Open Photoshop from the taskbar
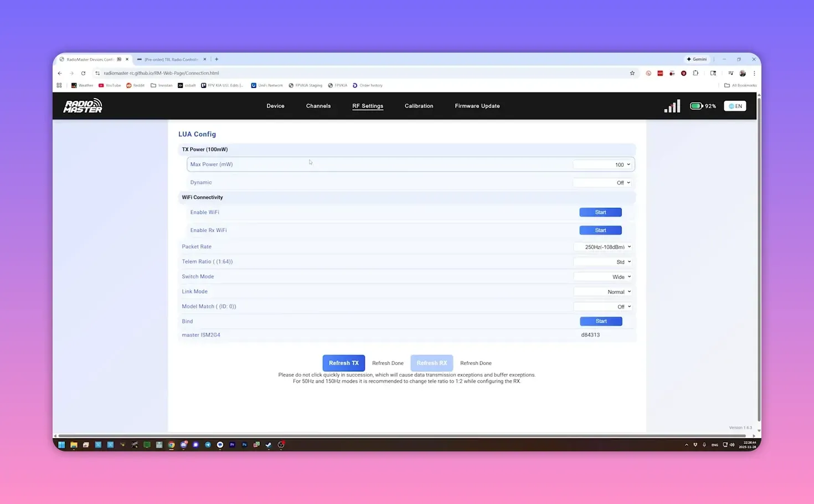 pyautogui.click(x=244, y=444)
